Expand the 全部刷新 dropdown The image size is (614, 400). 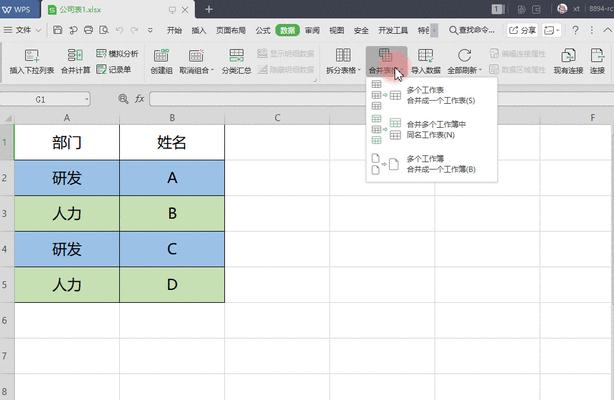(x=481, y=71)
